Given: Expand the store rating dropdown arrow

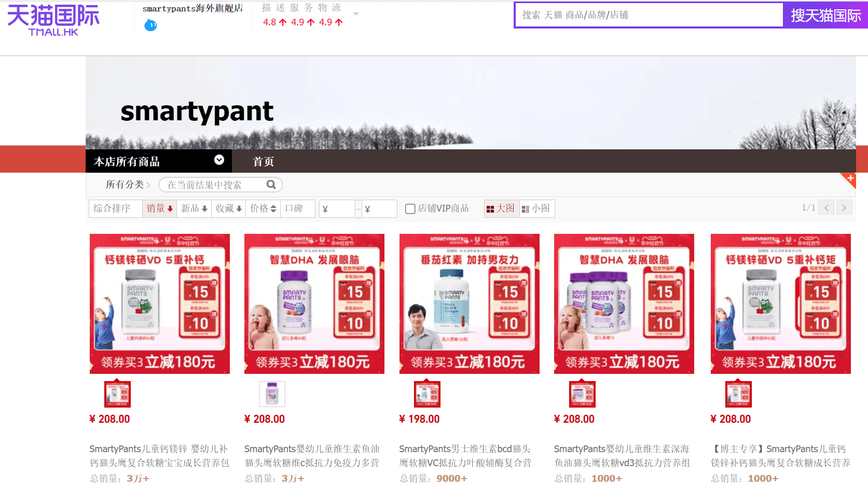Looking at the screenshot, I should click(356, 14).
